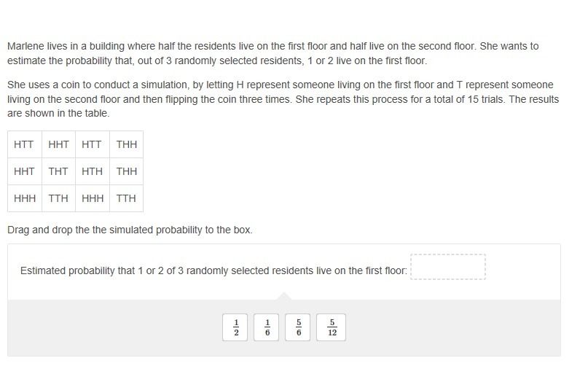Click the 'Drag and drop the simulated probability' instruction
This screenshot has height=366, width=588.
point(130,230)
